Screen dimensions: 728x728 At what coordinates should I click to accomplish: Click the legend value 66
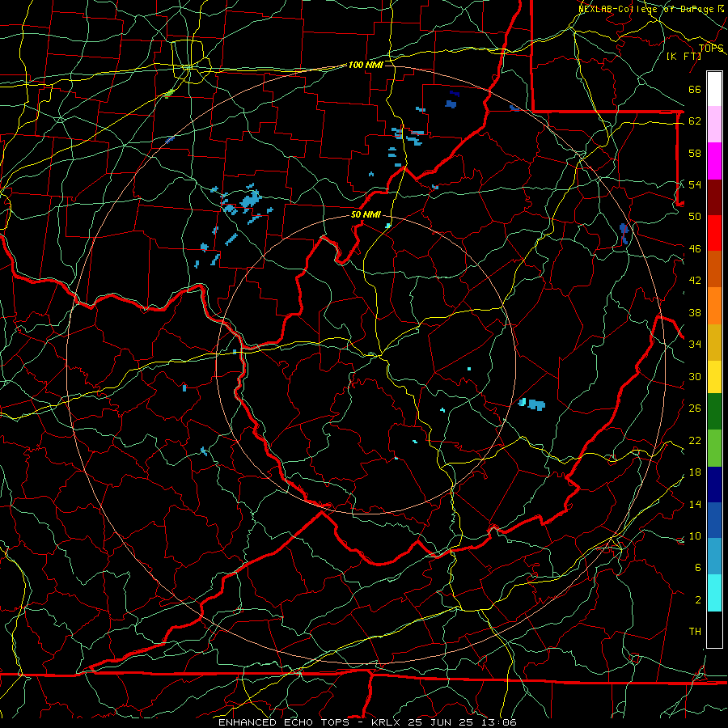pyautogui.click(x=695, y=90)
